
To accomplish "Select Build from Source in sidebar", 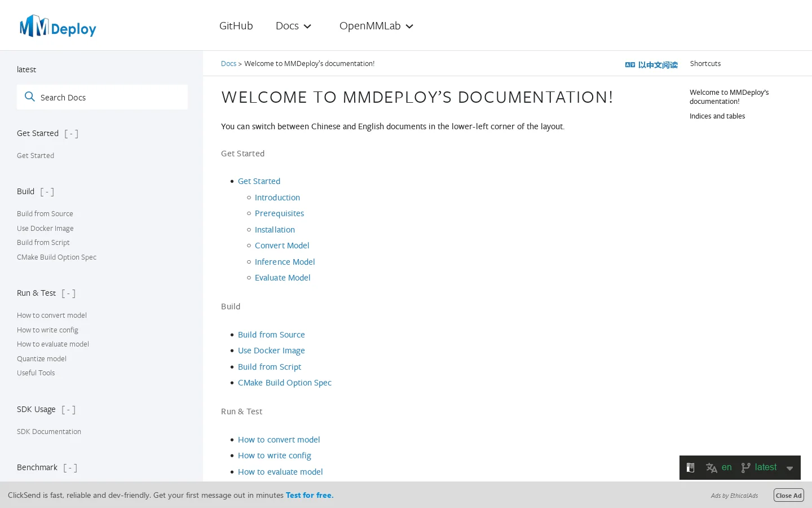I will pyautogui.click(x=45, y=214).
